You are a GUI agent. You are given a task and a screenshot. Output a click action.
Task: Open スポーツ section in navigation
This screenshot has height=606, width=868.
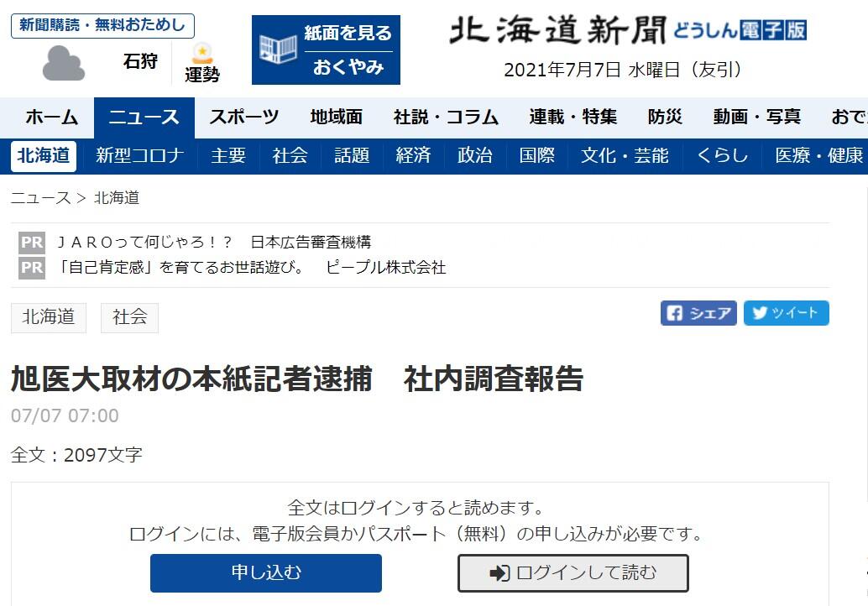(x=243, y=118)
